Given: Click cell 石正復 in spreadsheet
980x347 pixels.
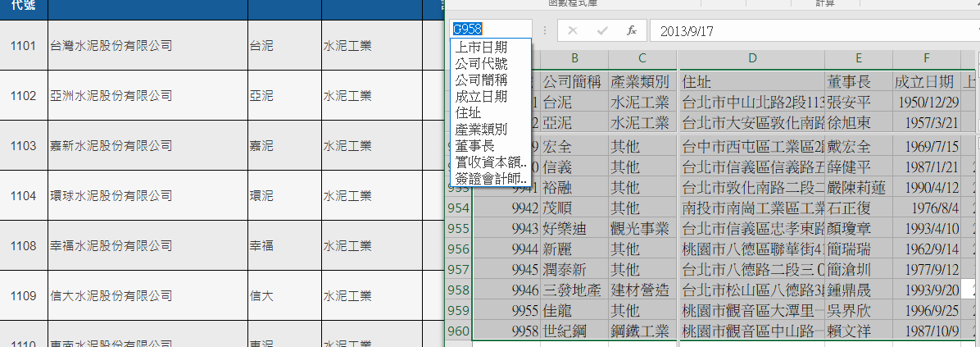Looking at the screenshot, I should 859,208.
